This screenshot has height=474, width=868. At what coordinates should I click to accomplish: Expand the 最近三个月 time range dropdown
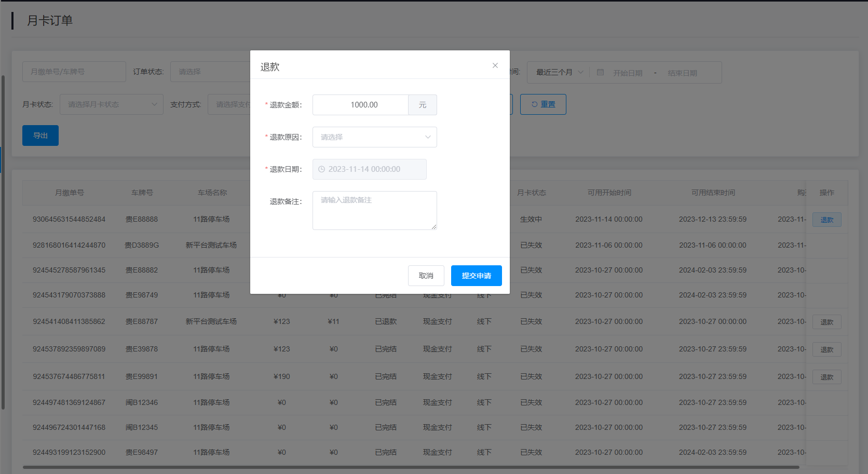tap(559, 72)
